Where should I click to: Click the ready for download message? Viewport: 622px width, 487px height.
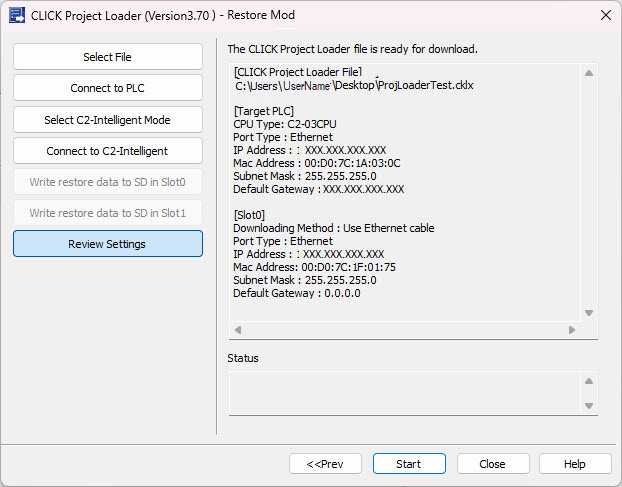(353, 49)
